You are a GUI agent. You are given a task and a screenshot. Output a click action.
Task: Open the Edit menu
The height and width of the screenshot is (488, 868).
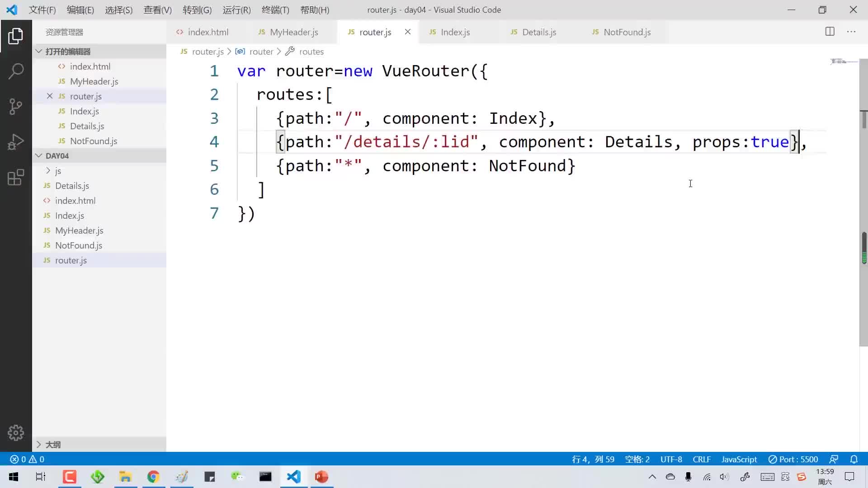pos(80,10)
